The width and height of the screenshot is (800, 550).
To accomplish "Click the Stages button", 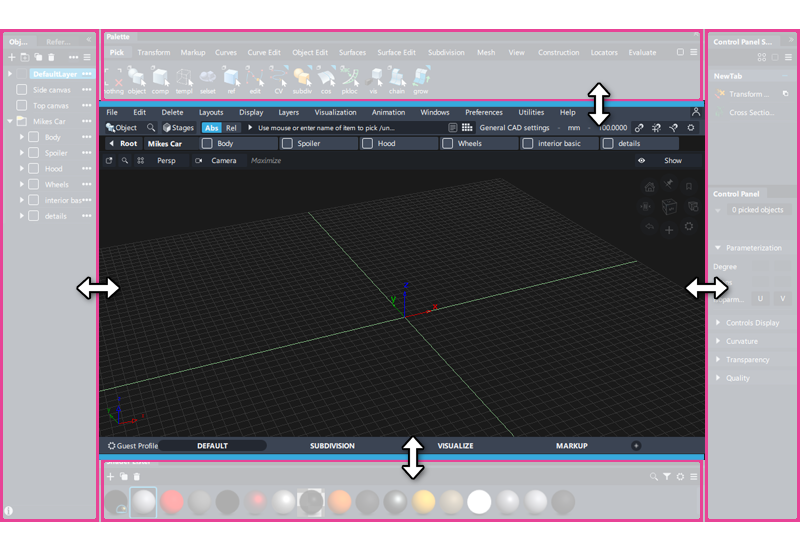I will 178,128.
